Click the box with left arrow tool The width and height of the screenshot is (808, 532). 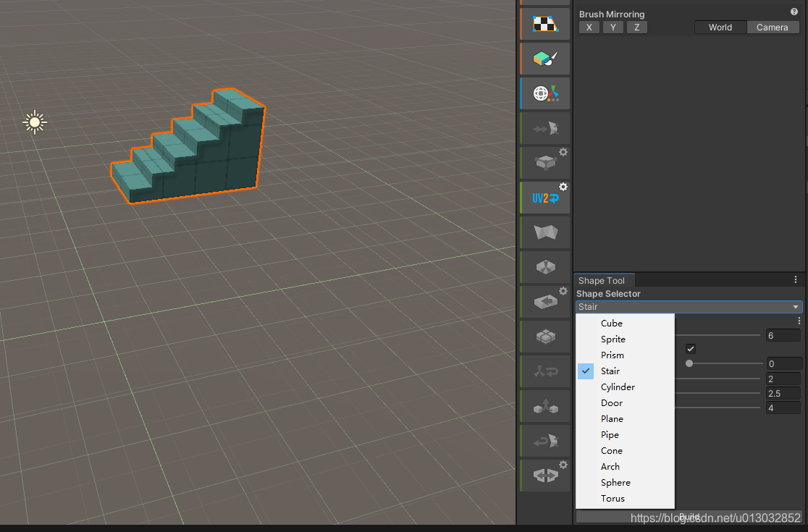pyautogui.click(x=544, y=303)
